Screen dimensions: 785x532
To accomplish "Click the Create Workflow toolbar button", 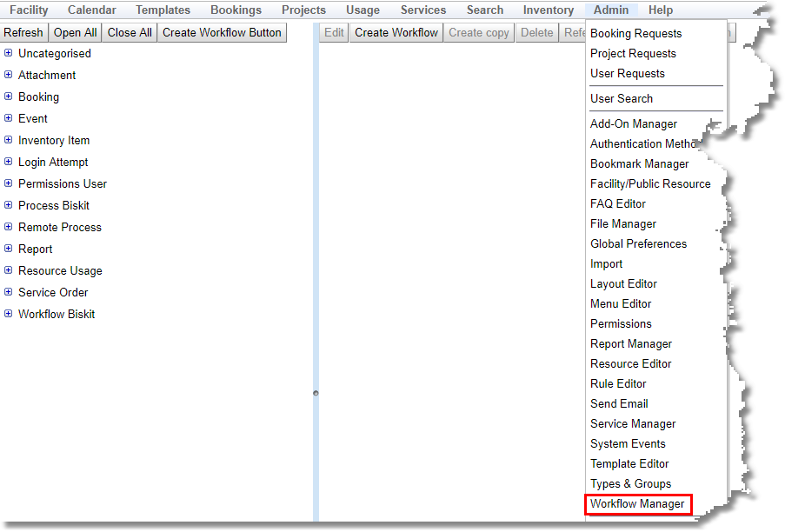I will pyautogui.click(x=396, y=33).
